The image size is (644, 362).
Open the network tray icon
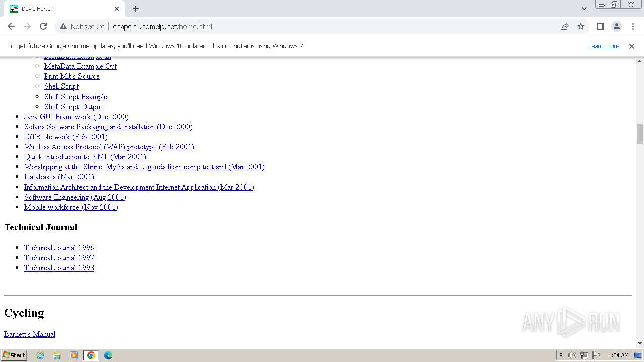(584, 355)
